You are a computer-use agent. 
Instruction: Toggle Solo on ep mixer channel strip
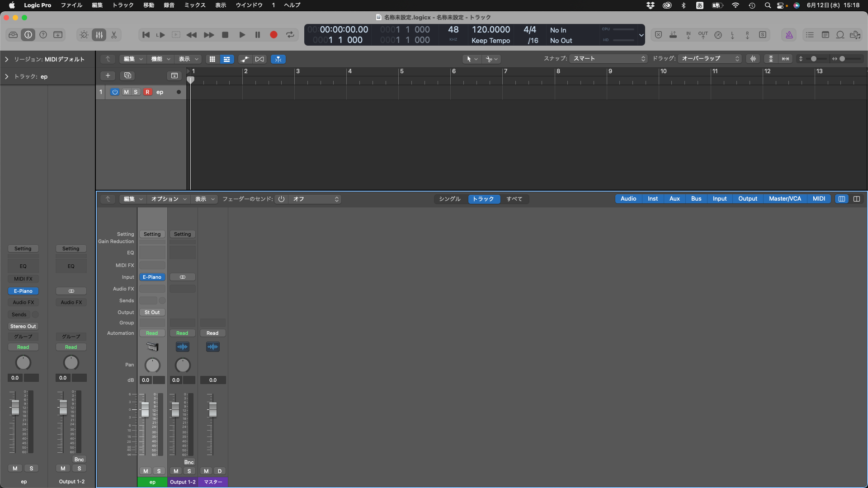pyautogui.click(x=159, y=471)
